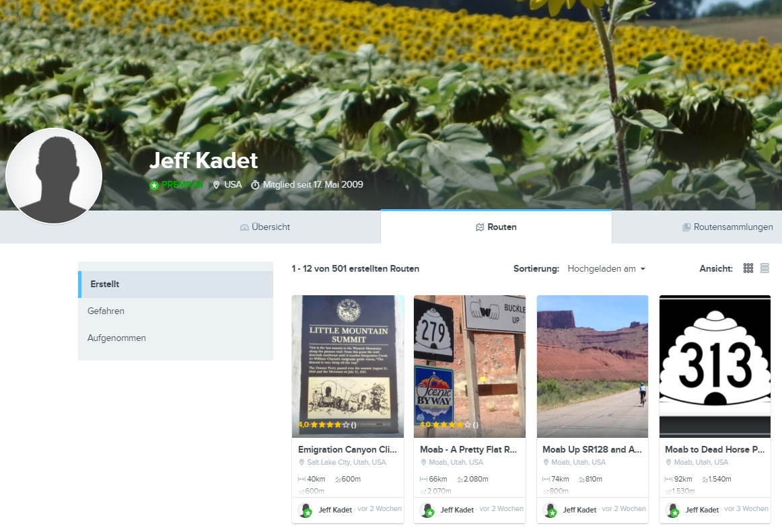The width and height of the screenshot is (782, 532).
Task: Click the location pin icon next to USA
Action: tap(216, 185)
